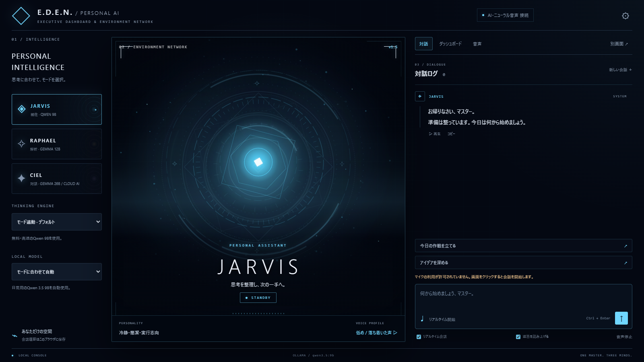Play the JARVIS greeting with 再生

(x=435, y=134)
